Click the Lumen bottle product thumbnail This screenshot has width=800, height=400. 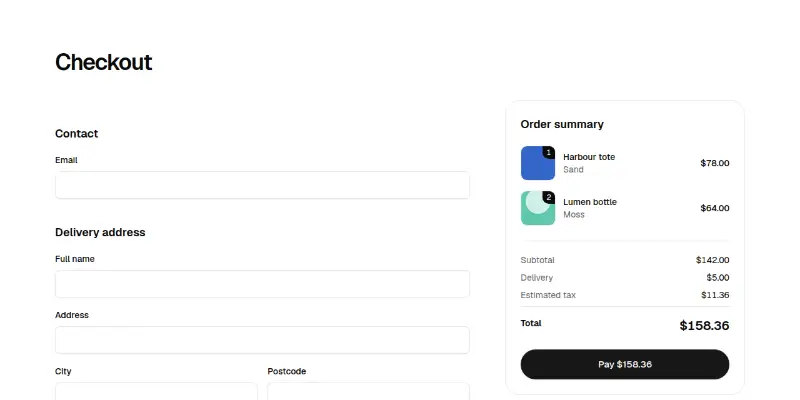[x=538, y=208]
